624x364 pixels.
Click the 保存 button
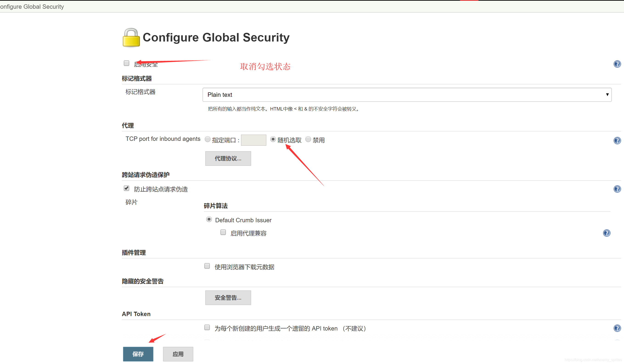coord(138,354)
